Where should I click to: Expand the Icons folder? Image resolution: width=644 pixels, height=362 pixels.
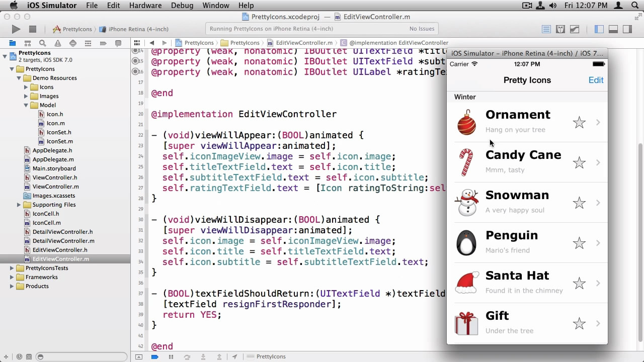(26, 87)
